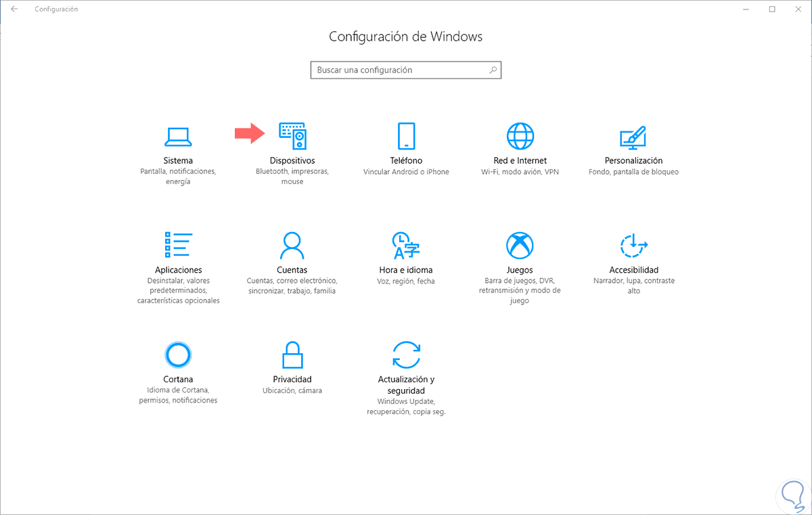812x515 pixels.
Task: Click 'Vincular Android o iPhone' text
Action: [x=406, y=172]
